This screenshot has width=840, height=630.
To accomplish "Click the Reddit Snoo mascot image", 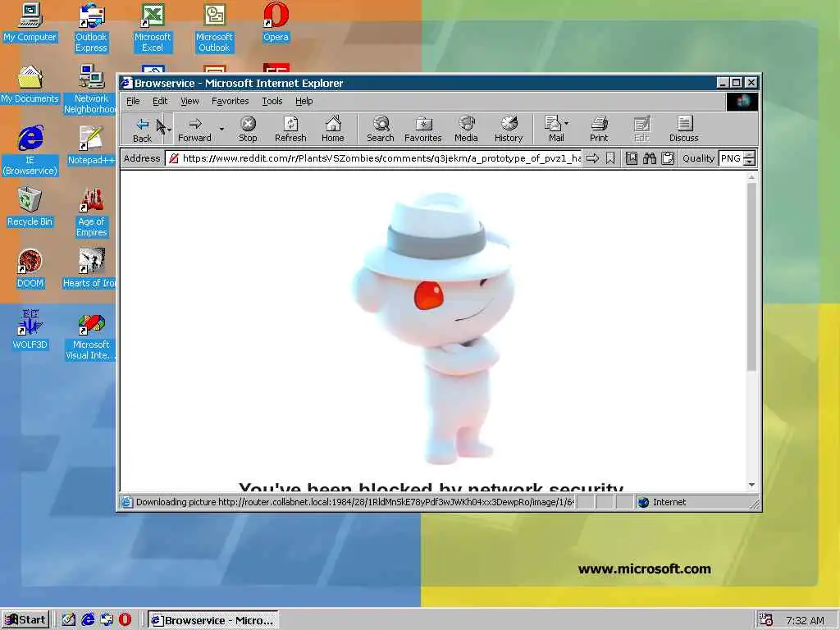I will pos(434,328).
